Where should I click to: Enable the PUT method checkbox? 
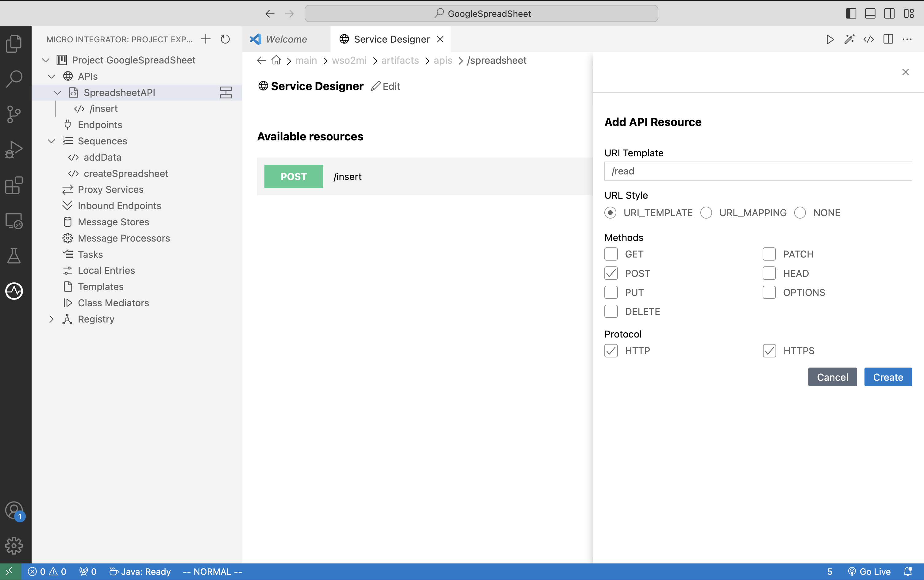(611, 292)
